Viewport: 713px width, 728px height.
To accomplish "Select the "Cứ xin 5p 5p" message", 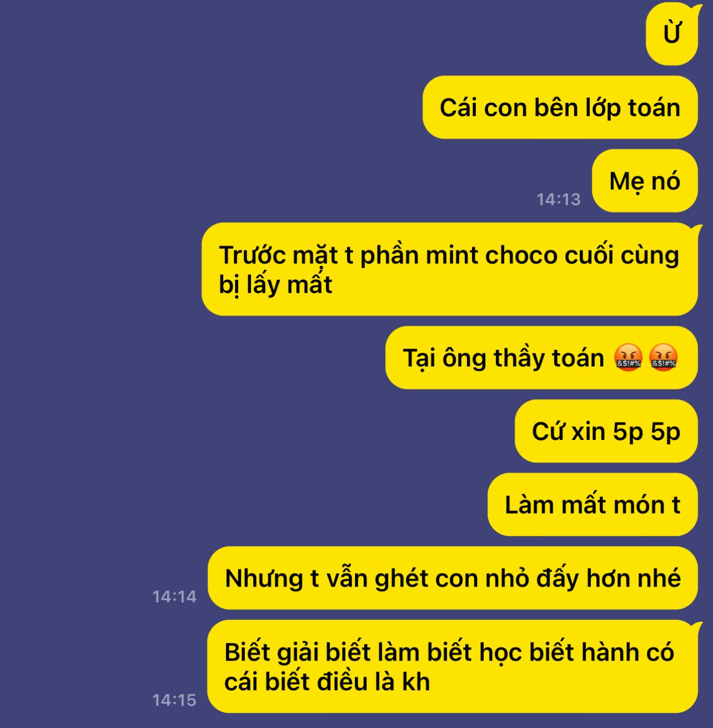I will (x=606, y=431).
